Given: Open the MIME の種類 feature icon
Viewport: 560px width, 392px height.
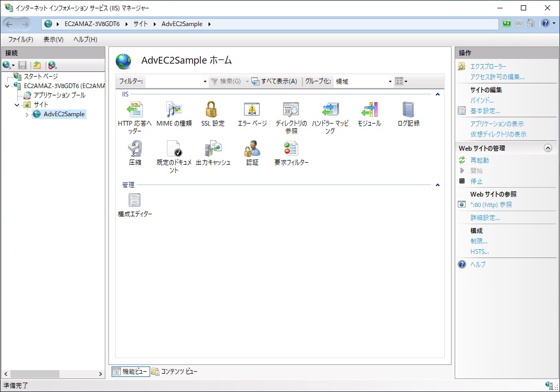Looking at the screenshot, I should [174, 109].
